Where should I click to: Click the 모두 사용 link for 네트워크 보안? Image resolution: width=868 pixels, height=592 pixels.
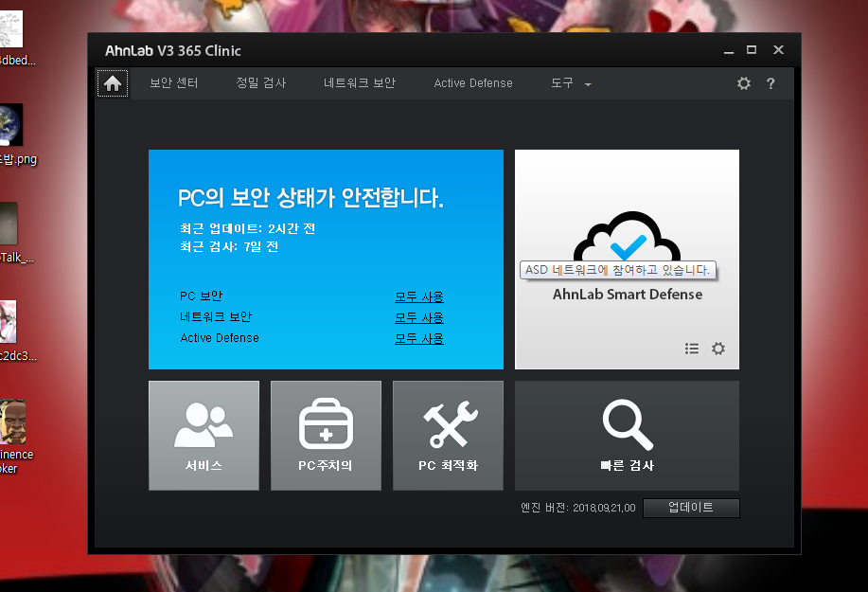(x=419, y=318)
